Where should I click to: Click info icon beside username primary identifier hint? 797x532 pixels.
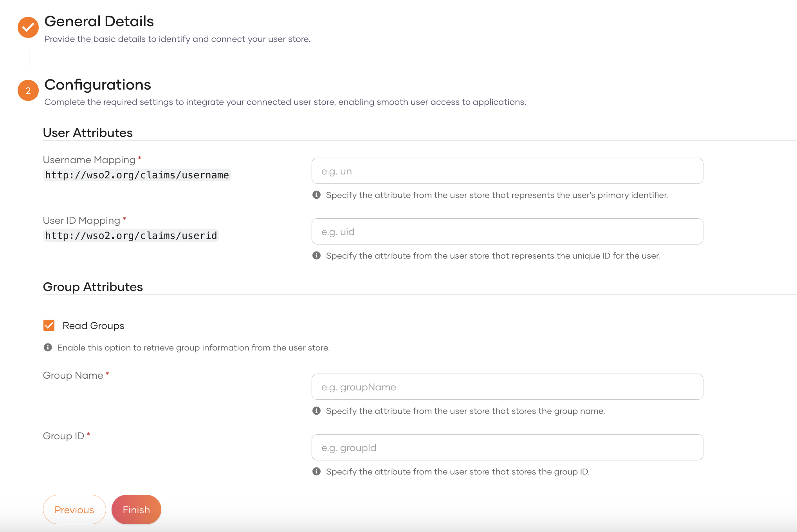(317, 195)
